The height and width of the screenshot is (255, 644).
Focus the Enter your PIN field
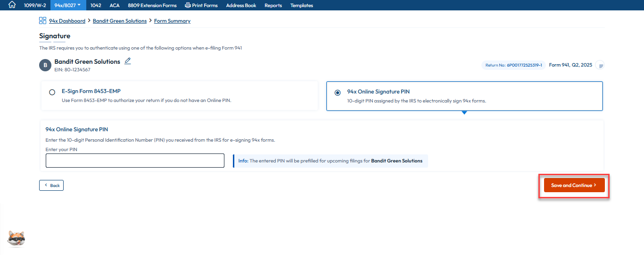pos(135,161)
